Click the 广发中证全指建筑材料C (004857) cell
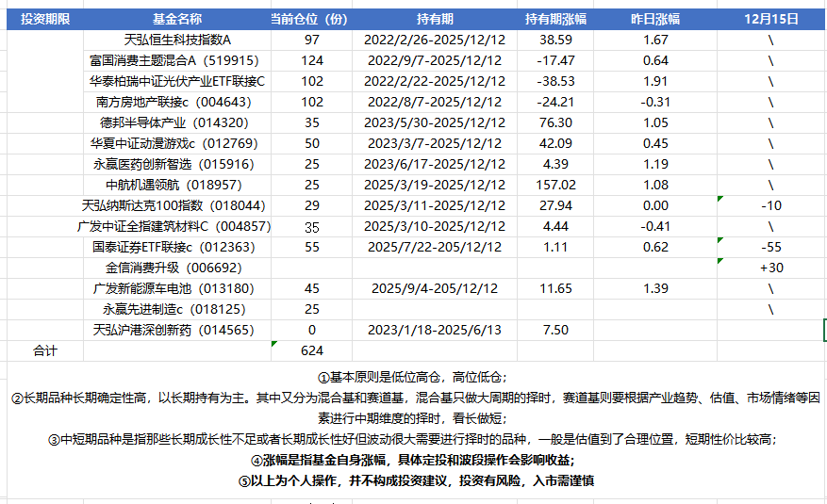 (177, 226)
